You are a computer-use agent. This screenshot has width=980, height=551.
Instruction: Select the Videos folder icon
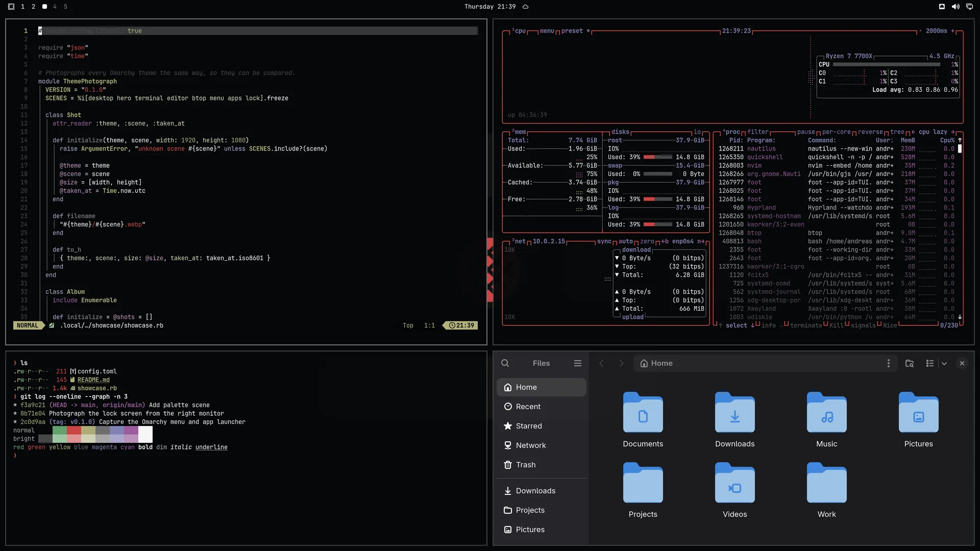coord(735,483)
